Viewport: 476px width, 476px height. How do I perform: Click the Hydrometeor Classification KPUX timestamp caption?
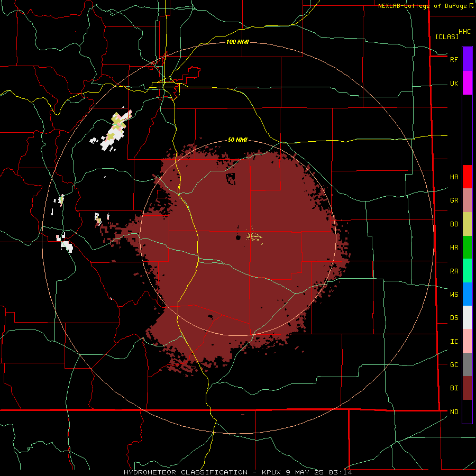pos(237,472)
